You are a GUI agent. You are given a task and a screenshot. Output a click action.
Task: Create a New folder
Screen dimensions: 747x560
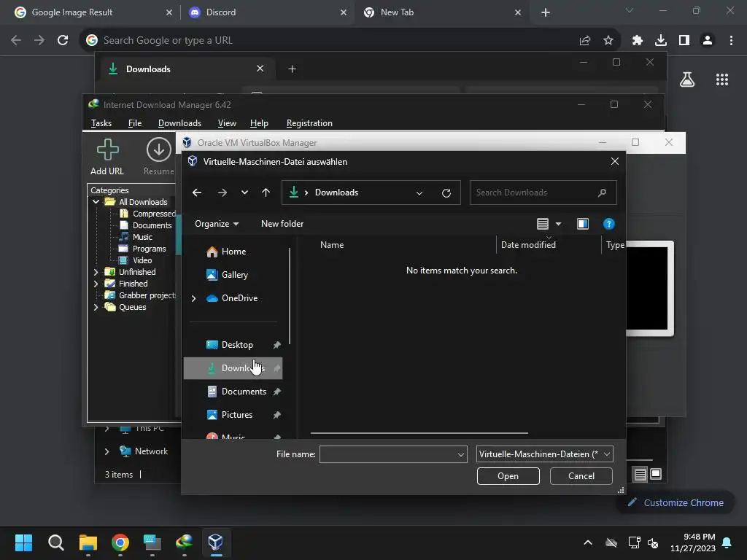(x=282, y=224)
